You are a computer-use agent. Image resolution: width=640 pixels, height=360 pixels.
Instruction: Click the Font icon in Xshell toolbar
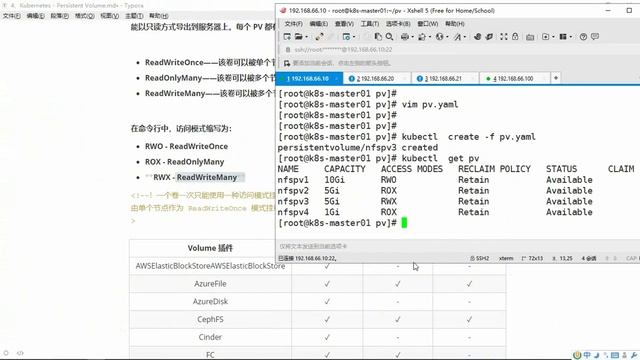pyautogui.click(x=457, y=37)
